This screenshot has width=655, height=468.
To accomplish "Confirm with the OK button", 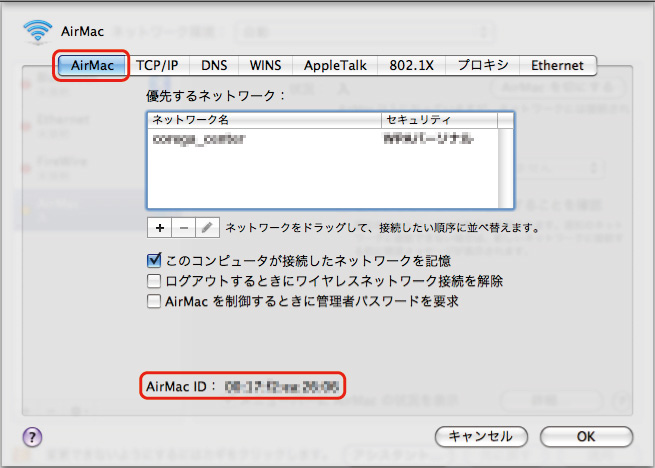I will point(586,437).
